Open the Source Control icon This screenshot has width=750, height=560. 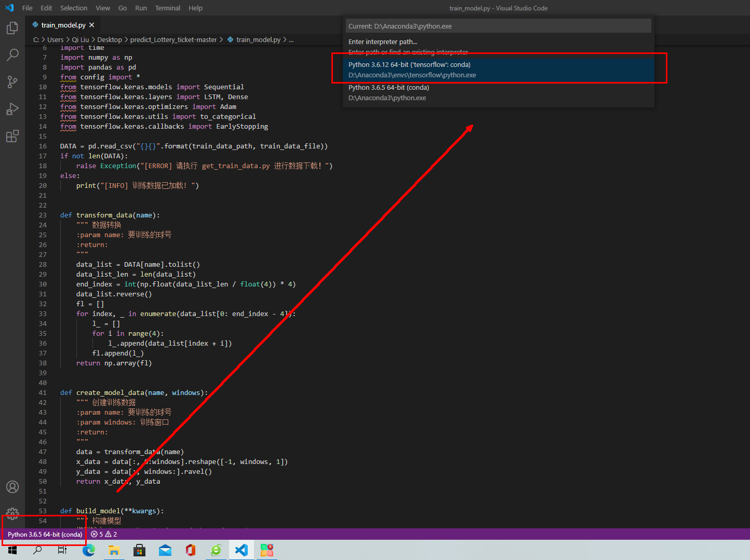click(12, 82)
